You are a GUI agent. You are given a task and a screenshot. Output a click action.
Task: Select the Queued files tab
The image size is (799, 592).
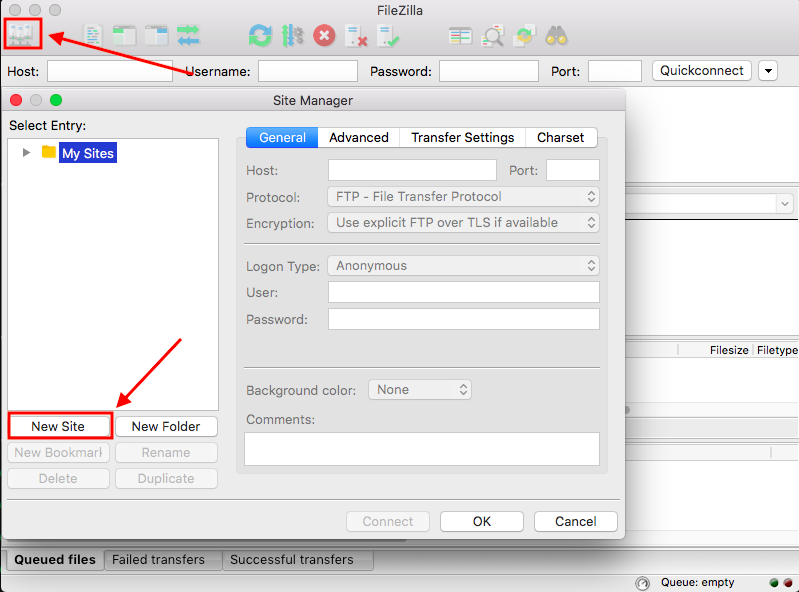coord(55,559)
